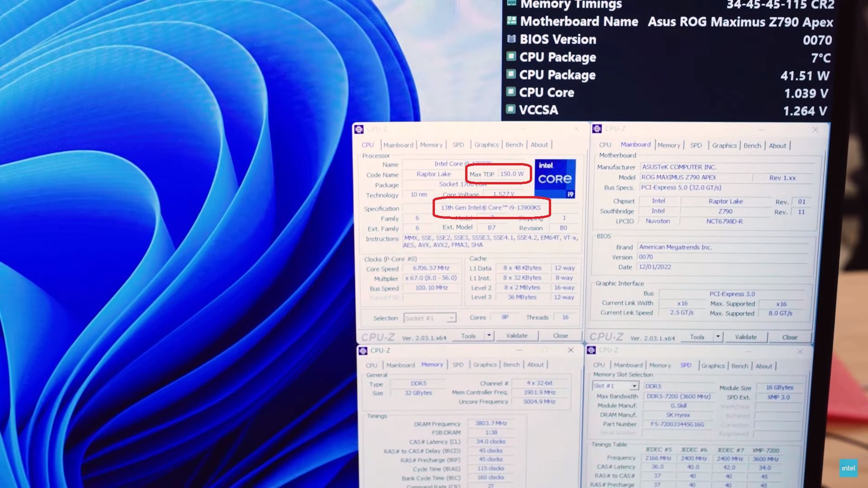Click the Max TDP 150.0 W value
The width and height of the screenshot is (868, 488).
[x=512, y=174]
